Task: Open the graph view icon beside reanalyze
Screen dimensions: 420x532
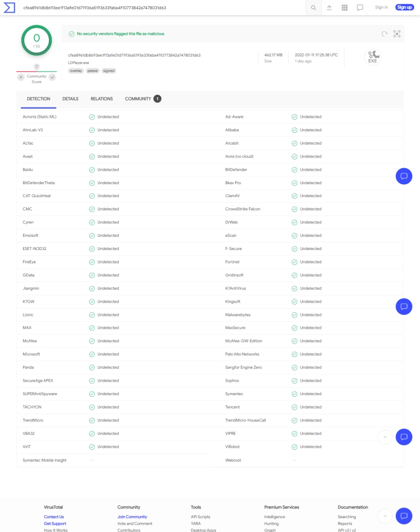Action: (397, 34)
